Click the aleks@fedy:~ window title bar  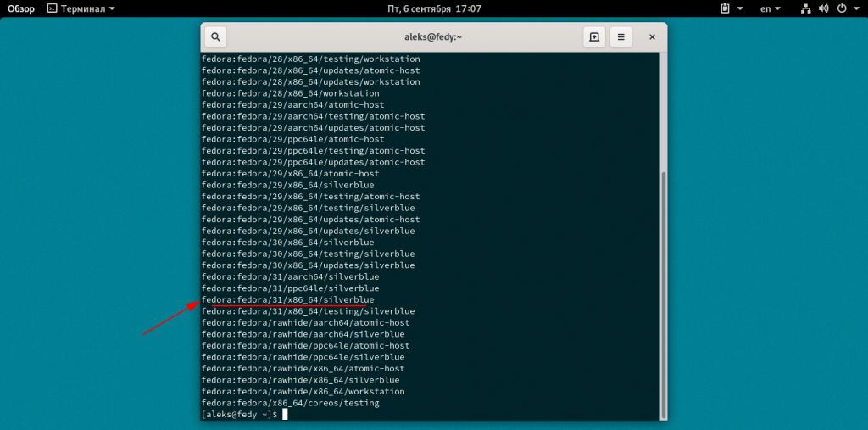click(434, 37)
